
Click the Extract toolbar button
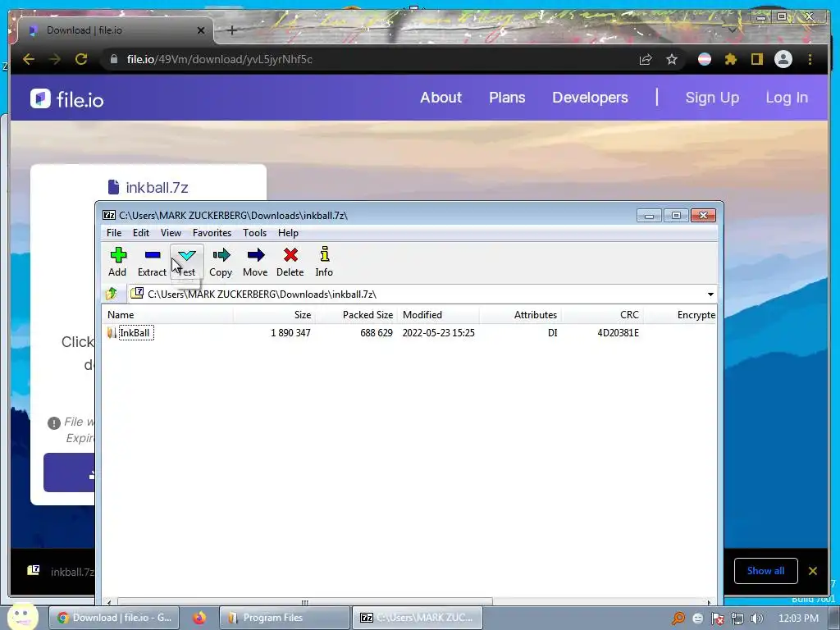(152, 262)
